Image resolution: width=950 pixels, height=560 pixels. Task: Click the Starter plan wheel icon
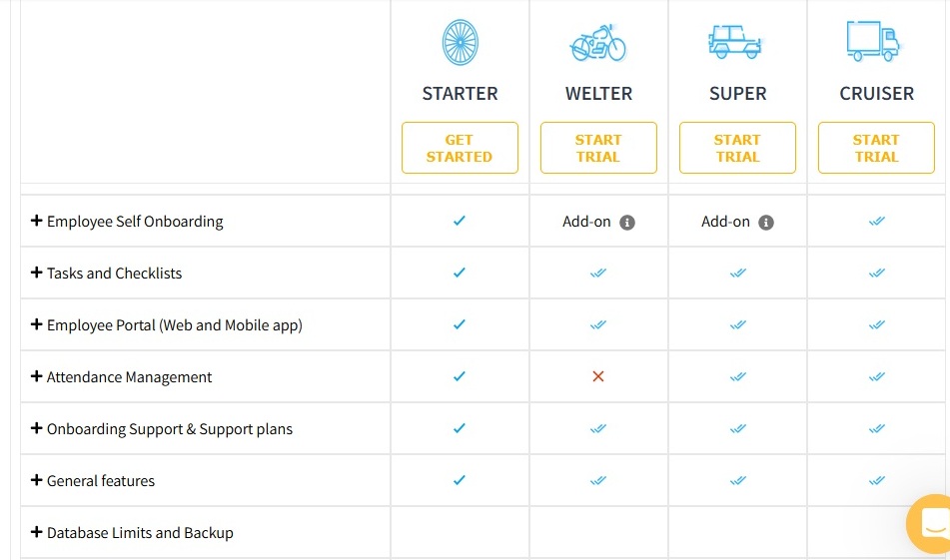coord(460,43)
